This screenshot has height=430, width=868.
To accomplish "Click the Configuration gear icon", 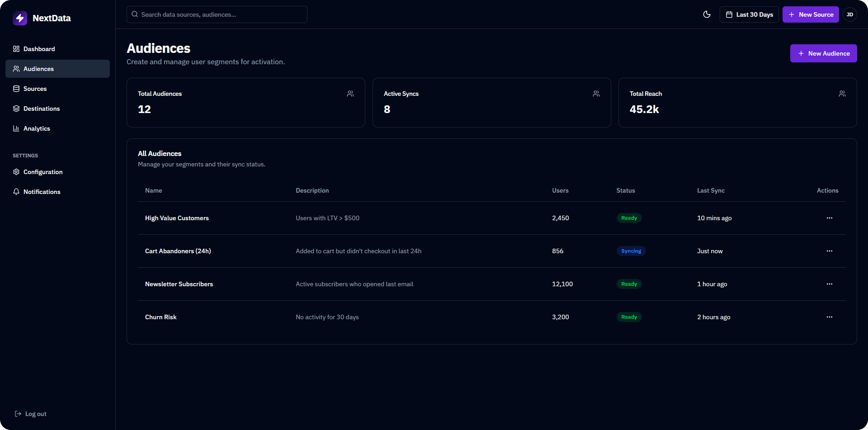I will pos(16,172).
